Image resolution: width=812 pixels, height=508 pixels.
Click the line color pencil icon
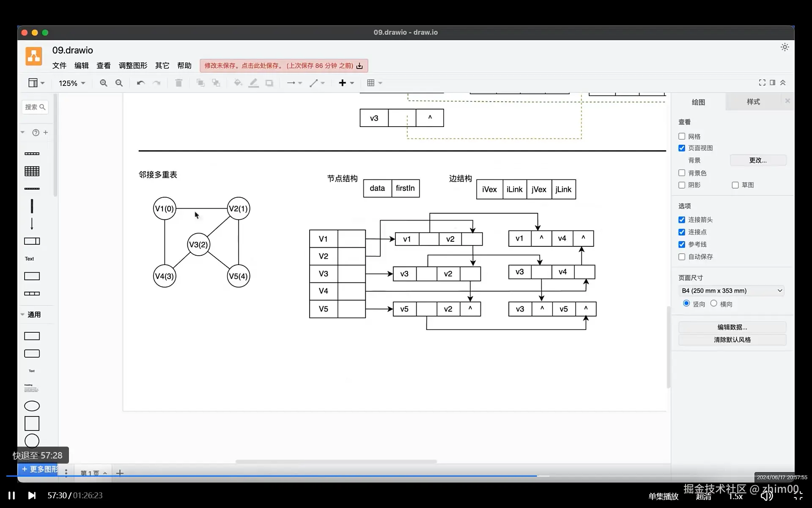pyautogui.click(x=253, y=83)
